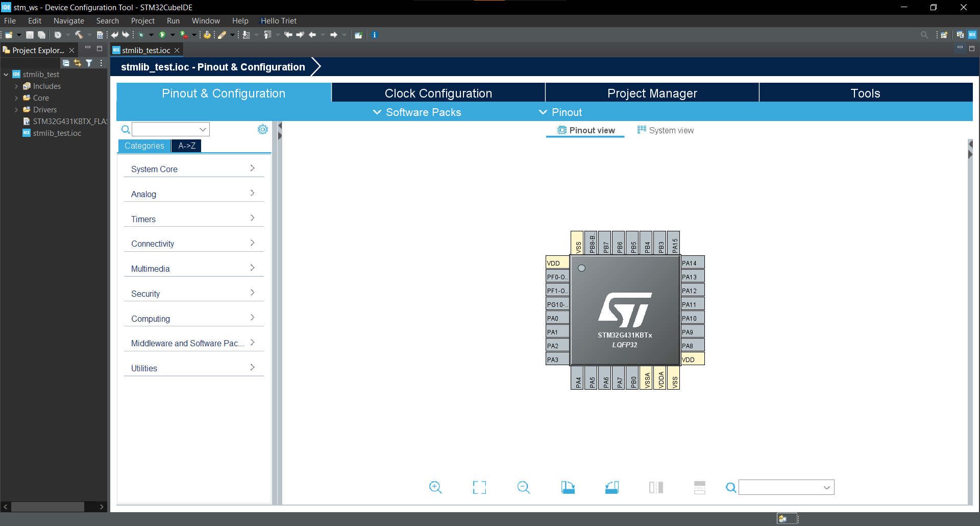Switch to System view
Viewport: 980px width, 526px height.
(x=666, y=130)
